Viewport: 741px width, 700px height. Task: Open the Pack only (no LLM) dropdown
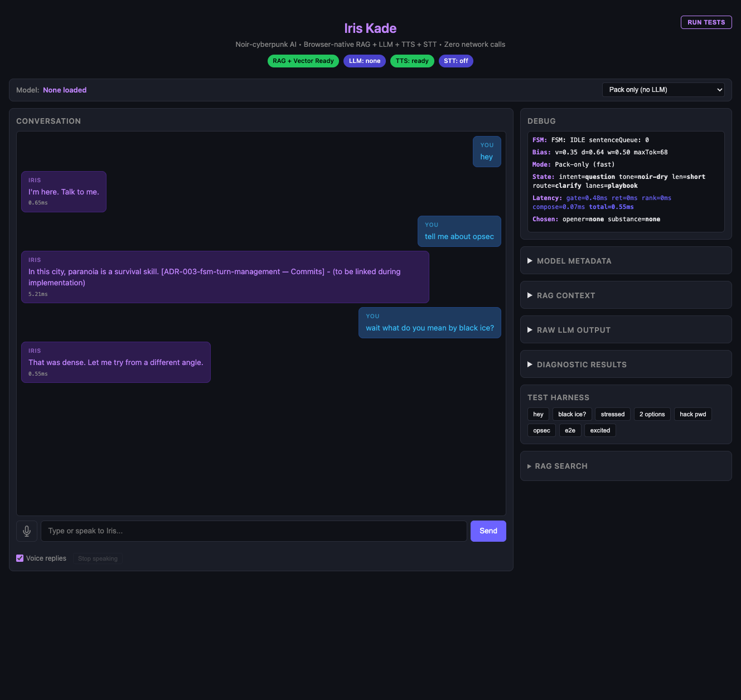click(663, 90)
